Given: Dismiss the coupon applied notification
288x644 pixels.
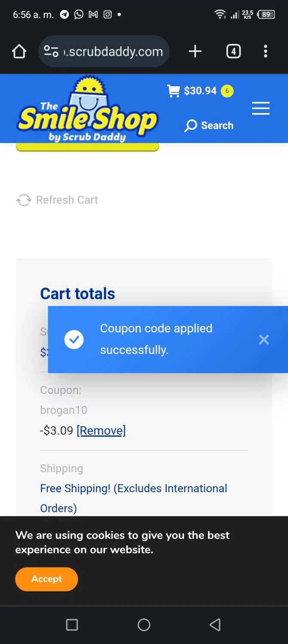Looking at the screenshot, I should coord(264,340).
